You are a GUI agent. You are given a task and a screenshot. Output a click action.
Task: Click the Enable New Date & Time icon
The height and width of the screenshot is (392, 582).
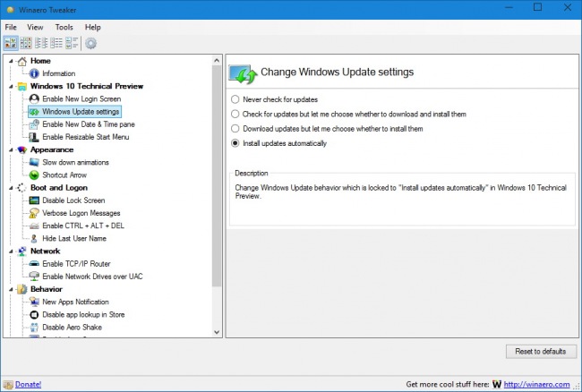(x=34, y=124)
